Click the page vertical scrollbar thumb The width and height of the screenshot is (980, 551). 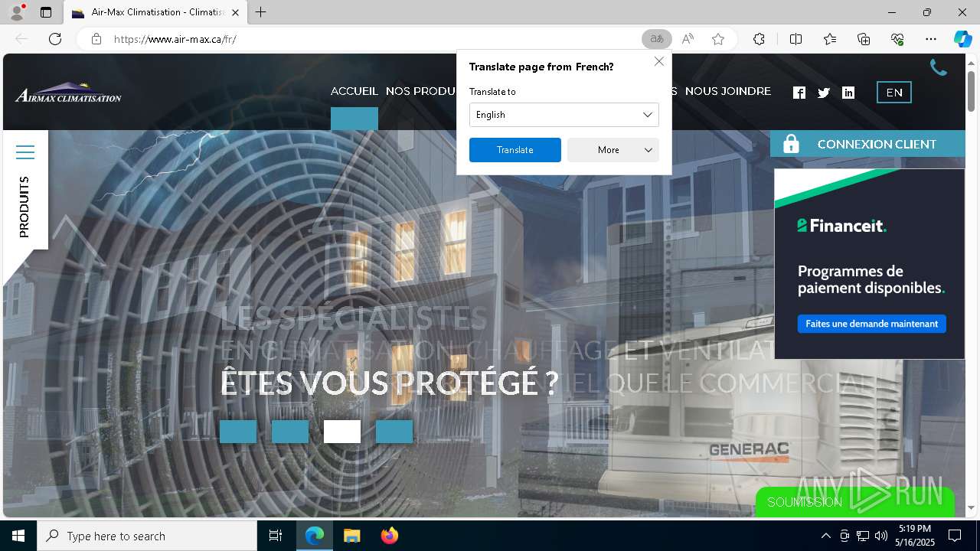[x=972, y=90]
